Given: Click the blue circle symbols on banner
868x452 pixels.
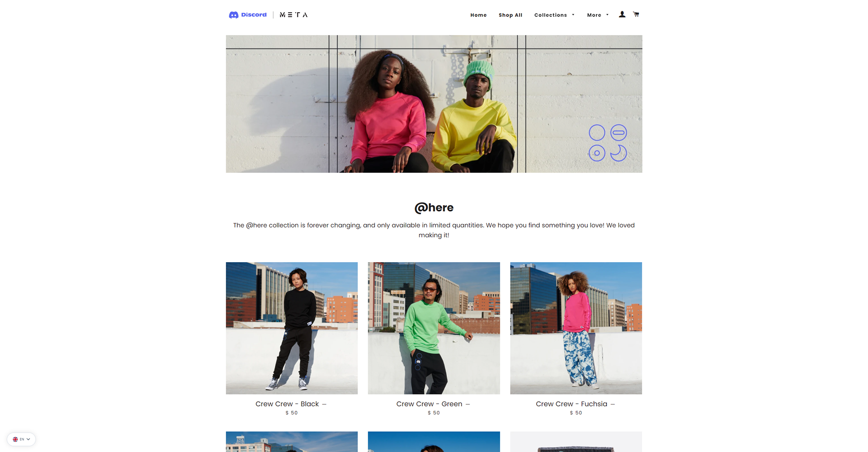Looking at the screenshot, I should [608, 143].
